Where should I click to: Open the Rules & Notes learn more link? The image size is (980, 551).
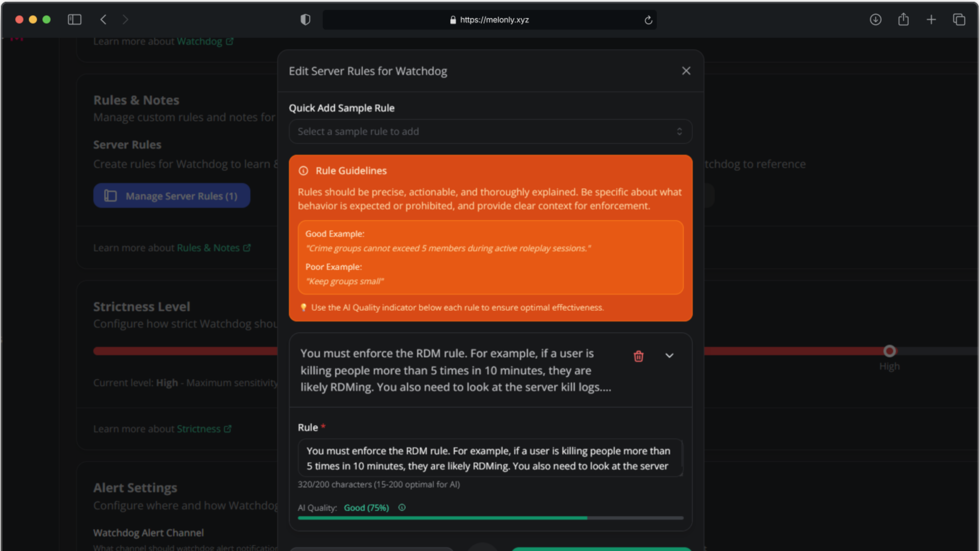pyautogui.click(x=214, y=248)
